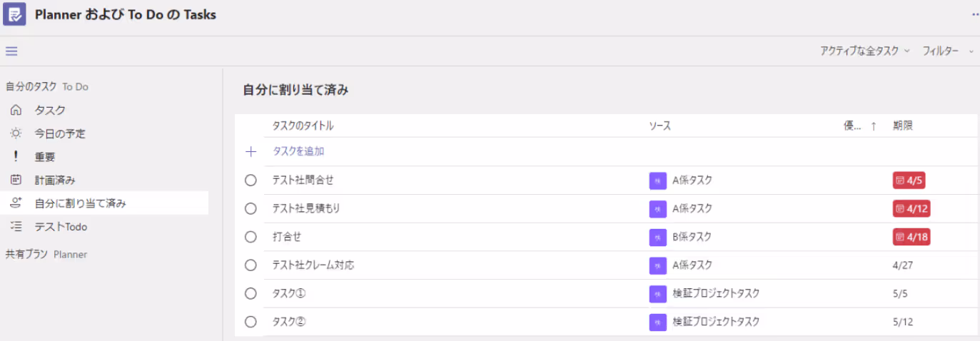The image size is (980, 341).
Task: Click the sun icon for 今日の予定
Action: coord(16,133)
